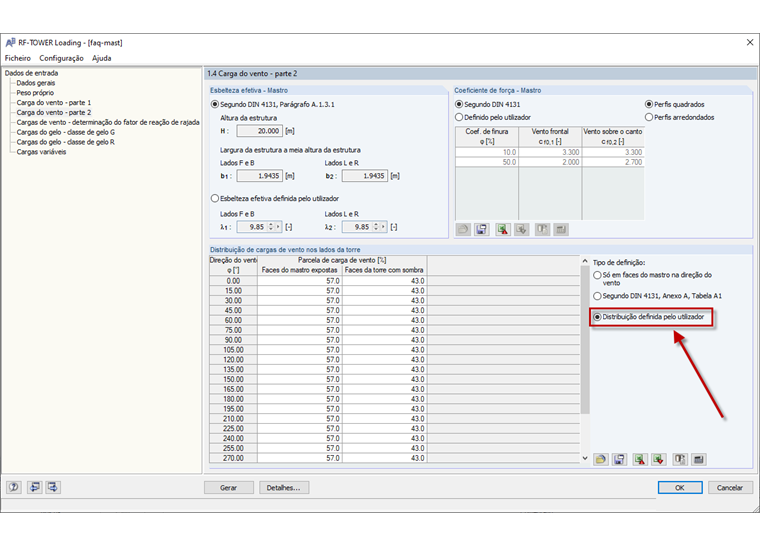Increase λ1 value with up spinner
The width and height of the screenshot is (760, 546).
271,225
